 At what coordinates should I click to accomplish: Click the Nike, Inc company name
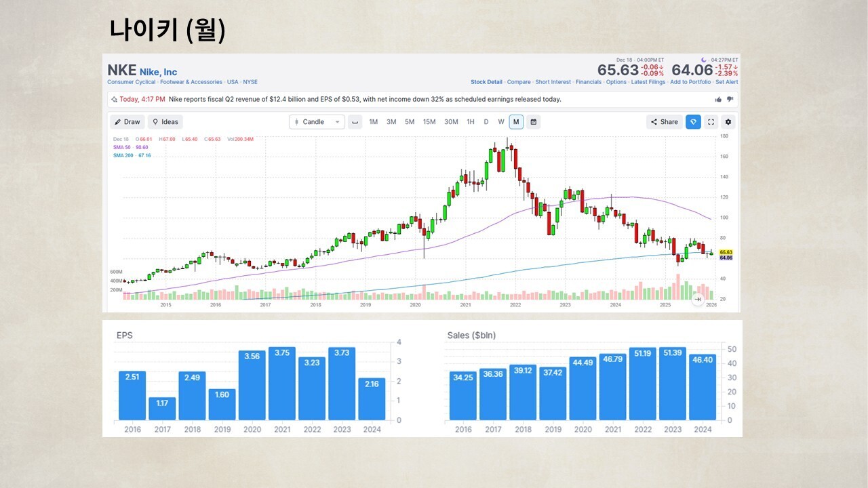click(159, 72)
